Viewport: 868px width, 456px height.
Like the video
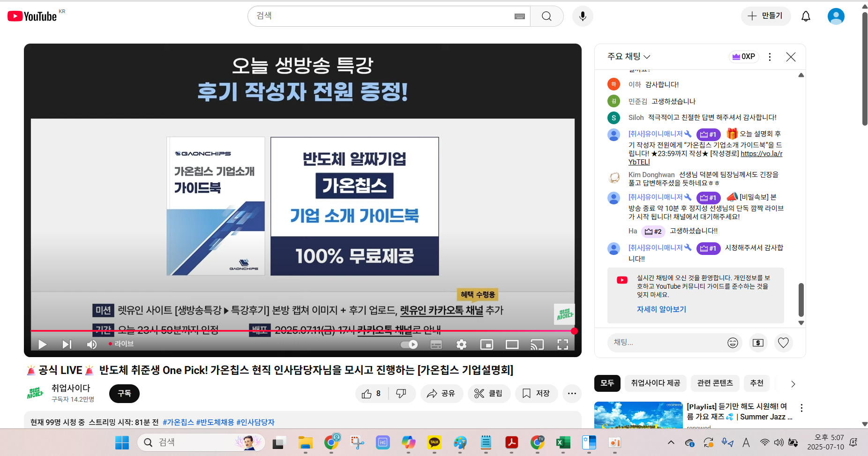pos(372,394)
